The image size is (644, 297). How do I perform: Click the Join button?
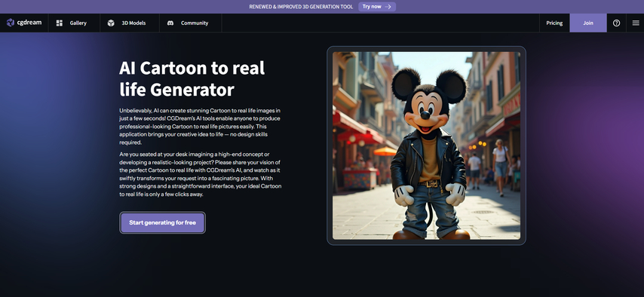point(588,23)
